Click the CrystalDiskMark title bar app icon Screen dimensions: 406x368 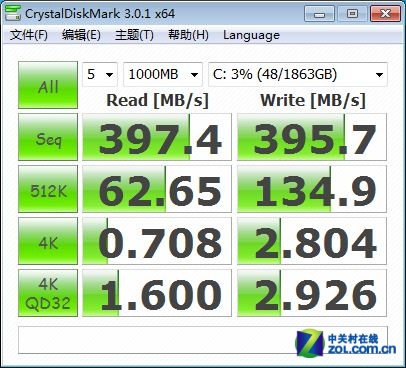[13, 14]
